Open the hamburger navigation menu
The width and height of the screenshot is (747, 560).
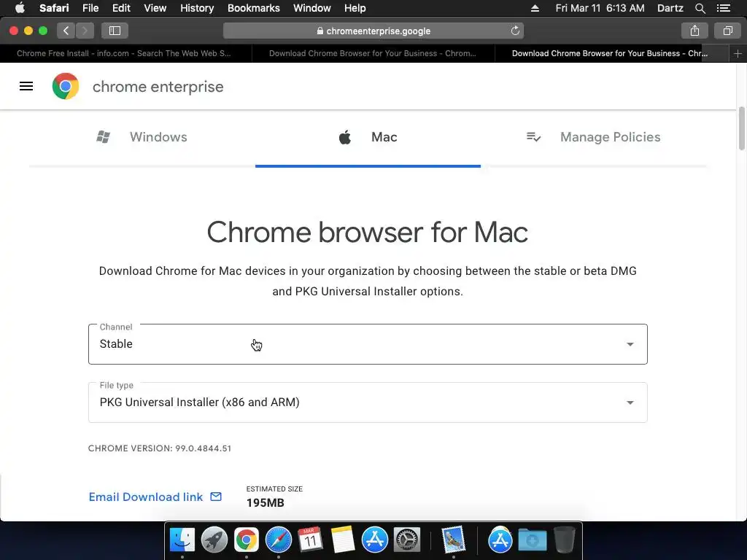point(26,86)
